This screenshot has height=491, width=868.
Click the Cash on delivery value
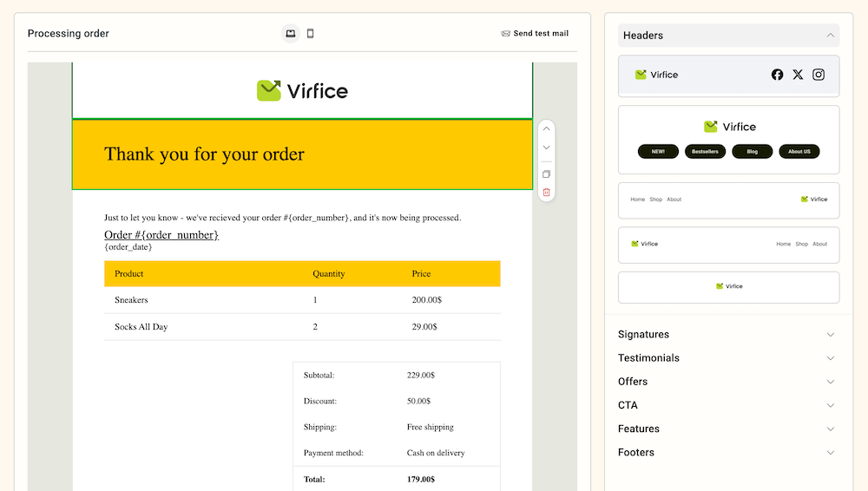pyautogui.click(x=436, y=453)
